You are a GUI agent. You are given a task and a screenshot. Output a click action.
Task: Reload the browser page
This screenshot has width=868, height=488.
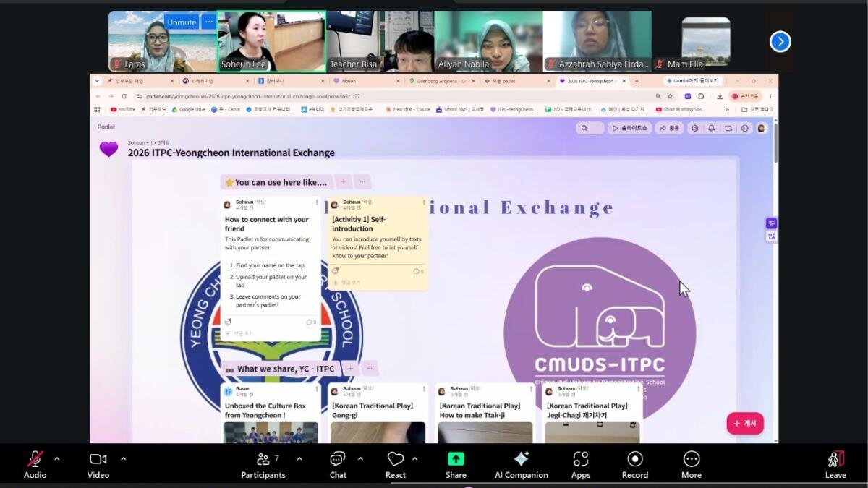[x=124, y=96]
